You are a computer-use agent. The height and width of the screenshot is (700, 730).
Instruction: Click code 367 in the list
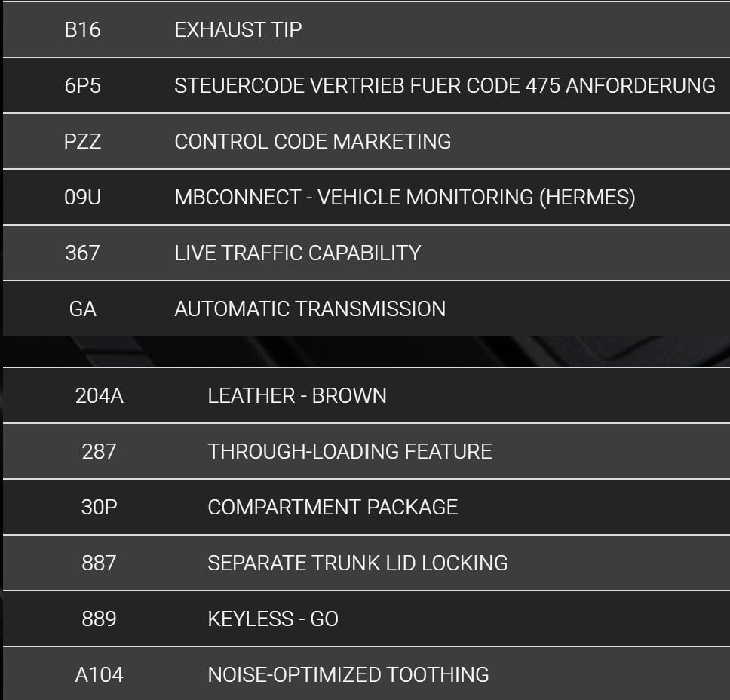point(82,253)
